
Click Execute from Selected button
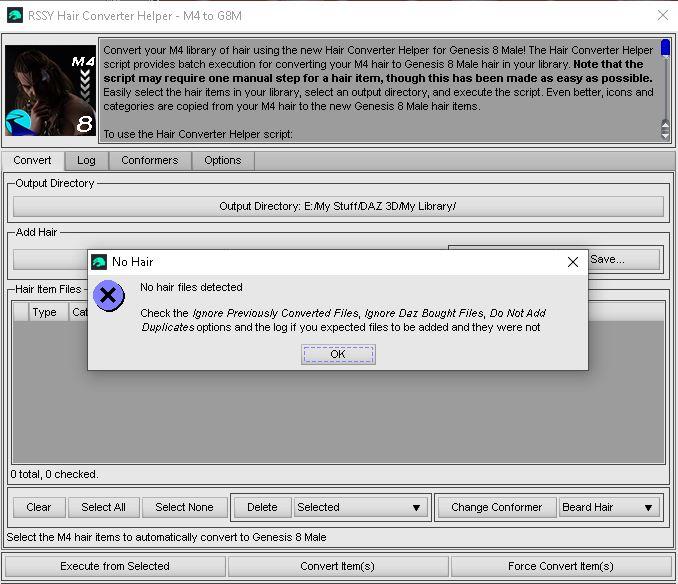[115, 566]
